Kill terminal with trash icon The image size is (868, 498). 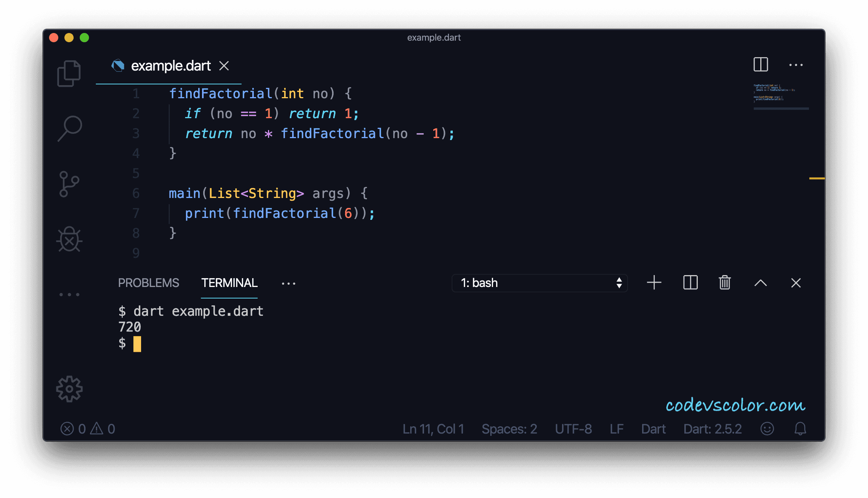tap(725, 282)
